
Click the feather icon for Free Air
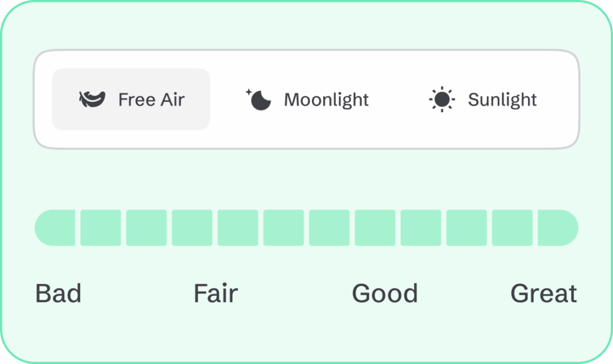point(92,99)
